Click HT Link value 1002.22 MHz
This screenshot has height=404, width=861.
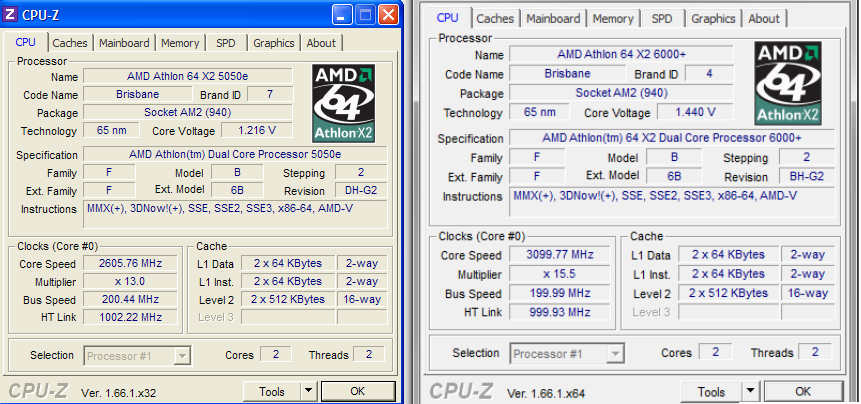pyautogui.click(x=130, y=317)
